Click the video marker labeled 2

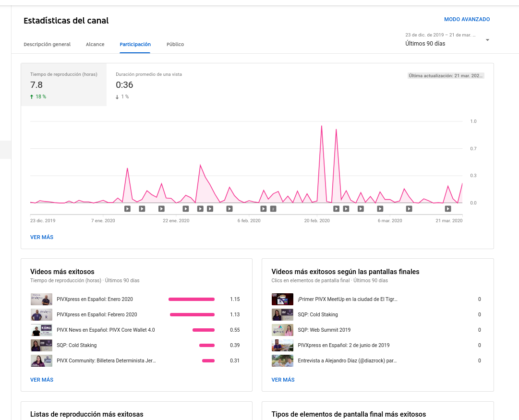coord(273,209)
